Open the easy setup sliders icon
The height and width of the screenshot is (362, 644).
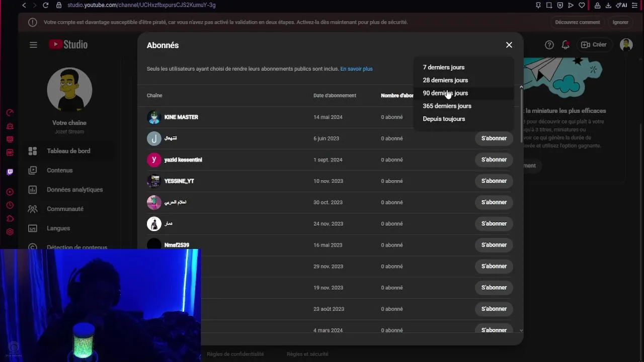point(635,5)
